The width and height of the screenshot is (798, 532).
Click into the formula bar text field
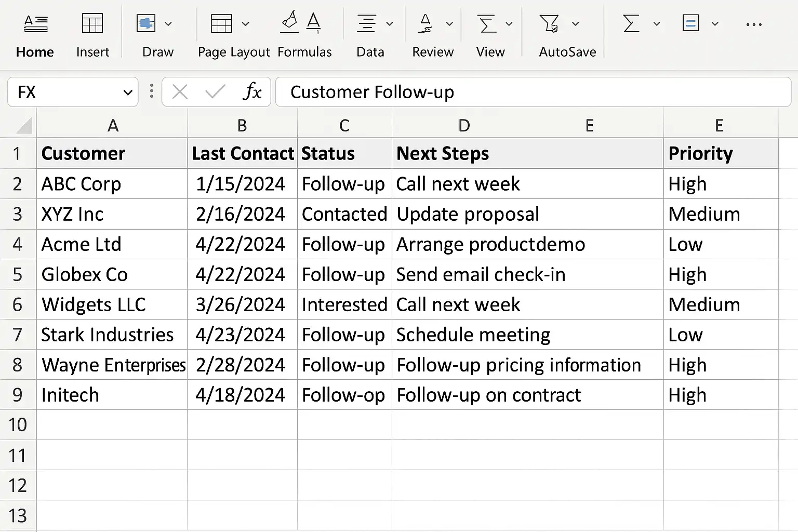533,92
